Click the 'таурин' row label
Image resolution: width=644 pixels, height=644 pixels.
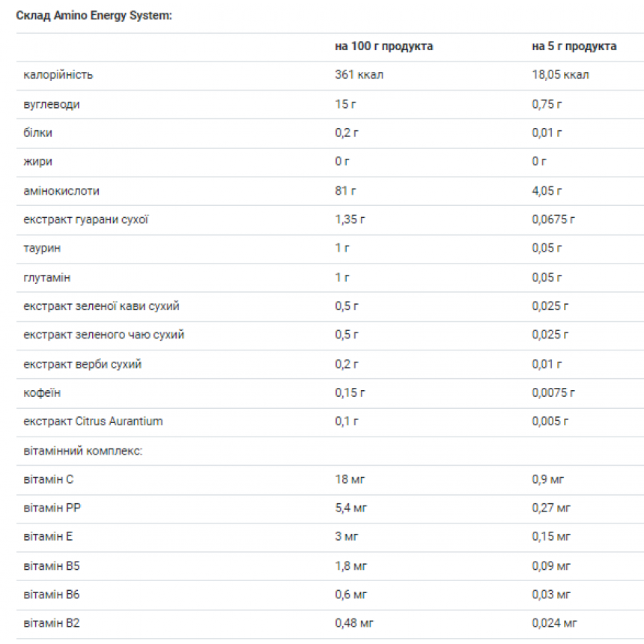[42, 248]
